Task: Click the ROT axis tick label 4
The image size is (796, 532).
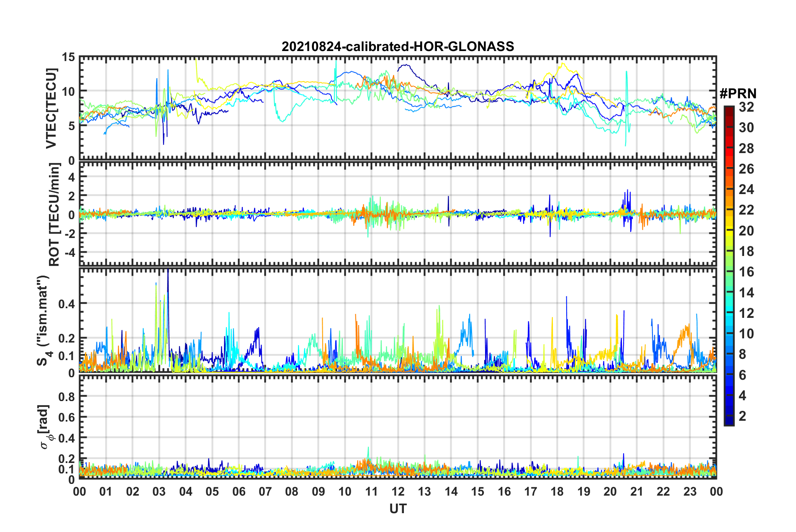Action: 72,177
